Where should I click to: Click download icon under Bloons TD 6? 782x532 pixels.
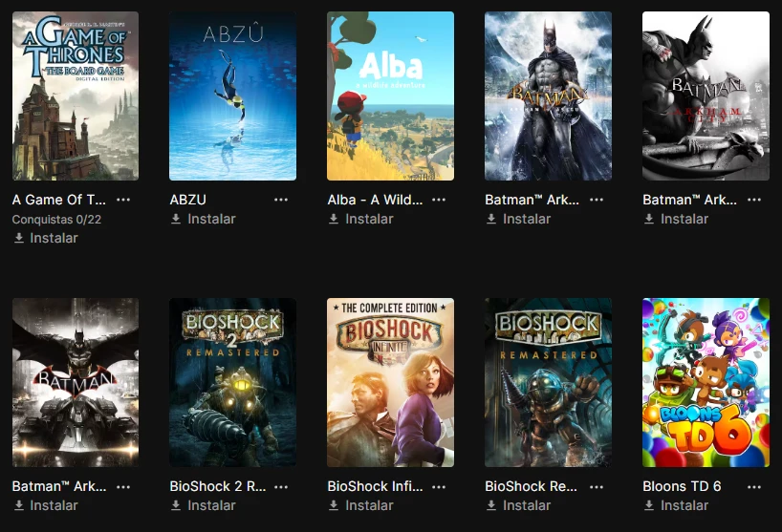[x=648, y=505]
